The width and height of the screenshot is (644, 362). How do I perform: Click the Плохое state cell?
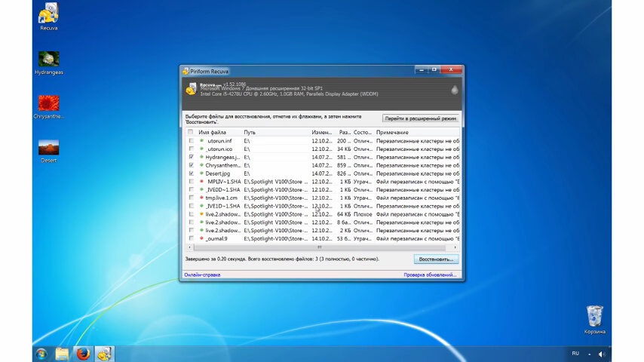[363, 214]
